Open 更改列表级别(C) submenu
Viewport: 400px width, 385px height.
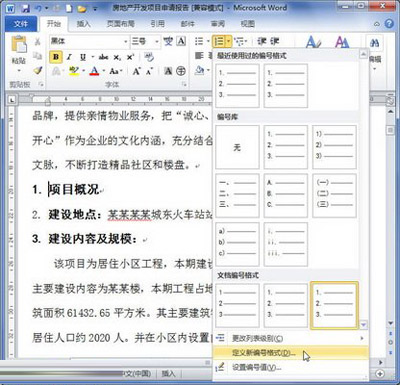290,338
